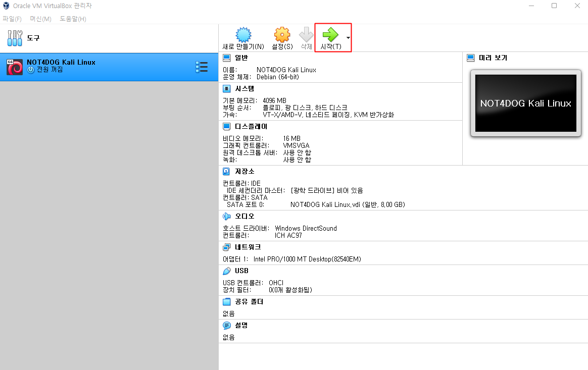Click the Preview (미리 보기) monitor icon
Viewport: 588px width, 370px height.
pos(471,58)
